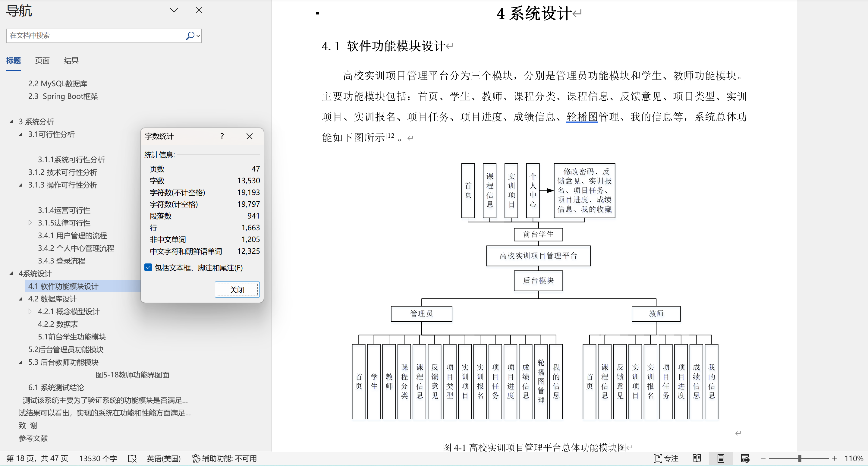
Task: Click the search magnifier icon in navigation pane
Action: click(190, 35)
